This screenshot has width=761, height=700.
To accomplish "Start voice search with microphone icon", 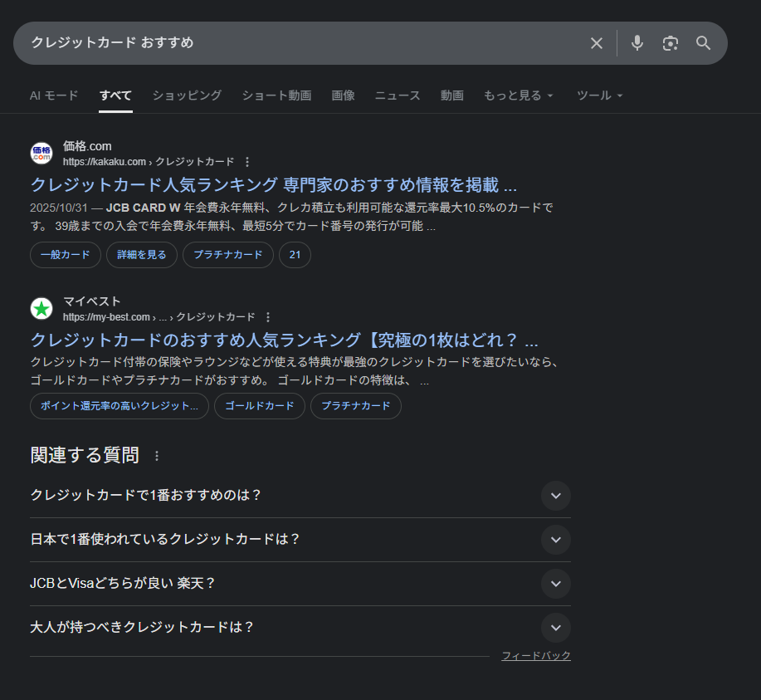I will (637, 43).
